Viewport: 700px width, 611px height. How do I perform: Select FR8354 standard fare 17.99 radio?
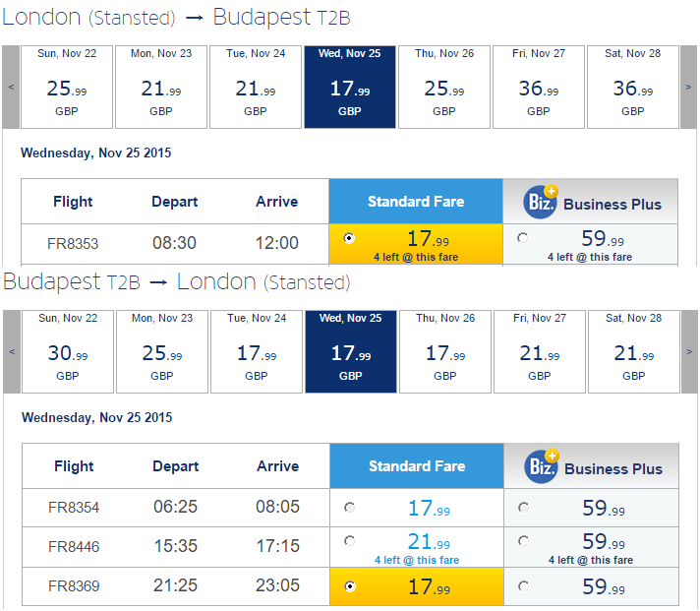point(350,508)
